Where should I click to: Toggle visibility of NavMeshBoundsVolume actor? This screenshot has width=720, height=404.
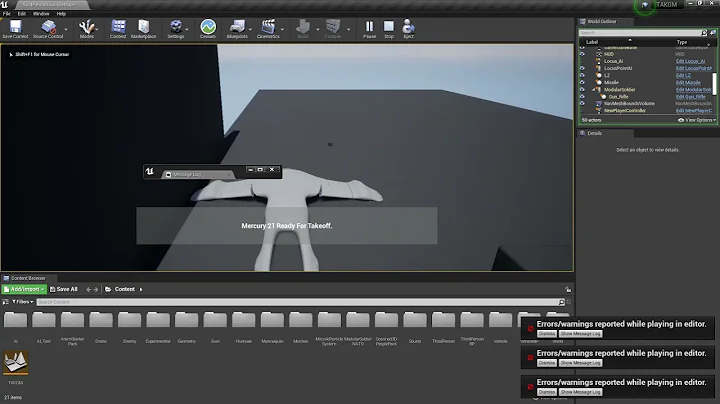582,104
